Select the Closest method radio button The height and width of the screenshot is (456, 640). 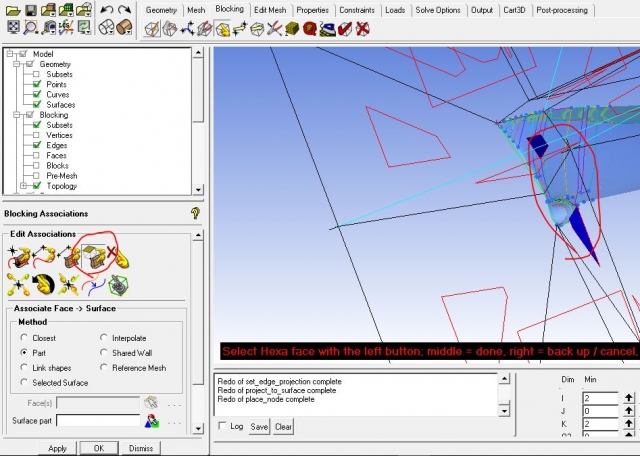(x=25, y=338)
